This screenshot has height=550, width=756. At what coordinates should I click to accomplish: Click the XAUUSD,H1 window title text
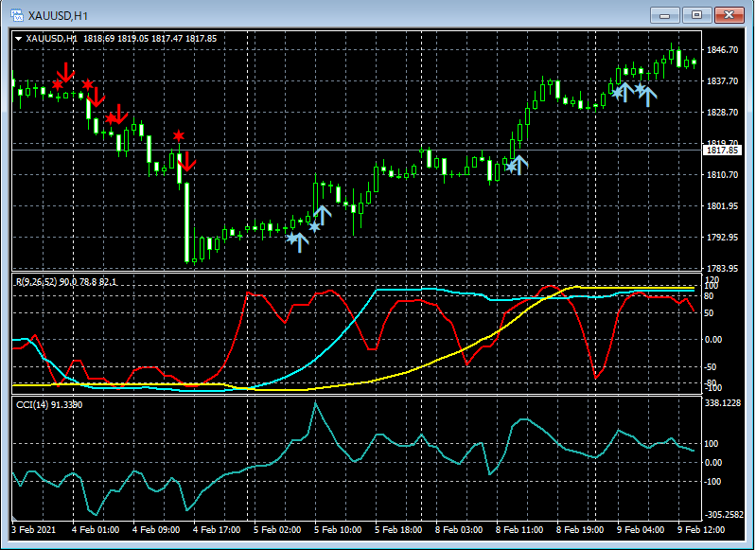(58, 16)
